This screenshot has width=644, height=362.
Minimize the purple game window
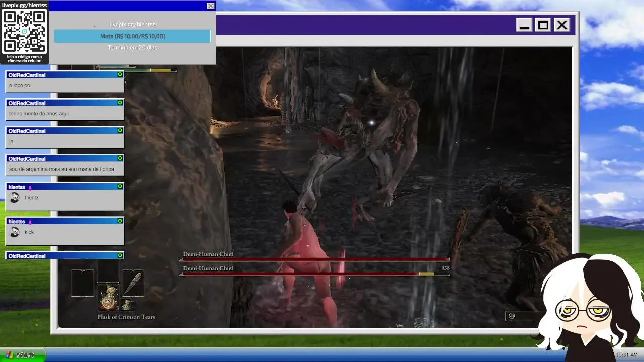524,25
